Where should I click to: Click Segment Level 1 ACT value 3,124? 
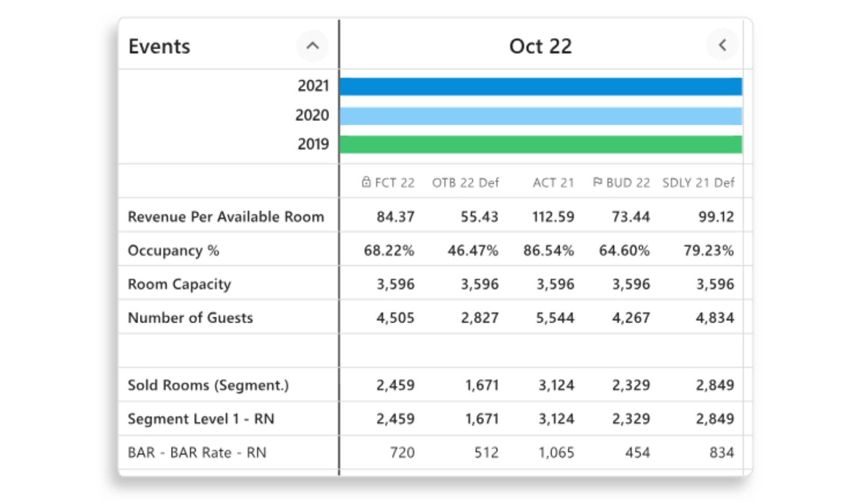[x=556, y=419]
